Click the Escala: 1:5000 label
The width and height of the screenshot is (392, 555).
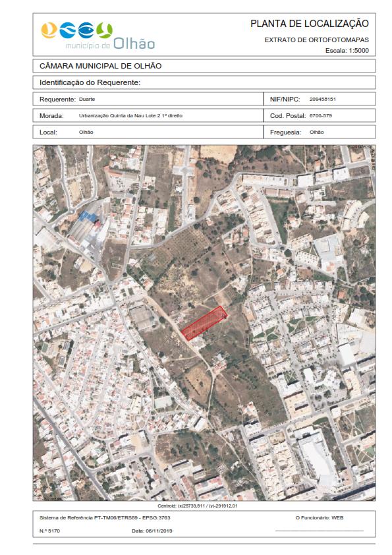tap(347, 51)
